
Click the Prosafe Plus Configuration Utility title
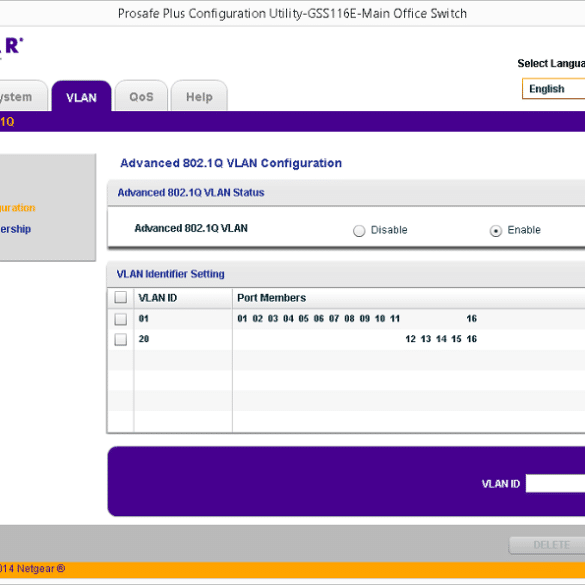292,13
